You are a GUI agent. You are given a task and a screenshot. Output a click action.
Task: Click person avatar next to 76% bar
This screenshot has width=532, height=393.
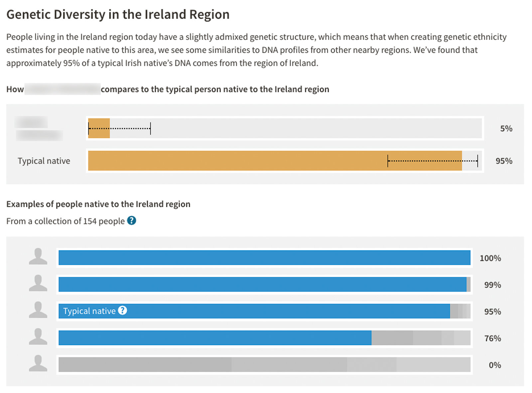point(38,337)
